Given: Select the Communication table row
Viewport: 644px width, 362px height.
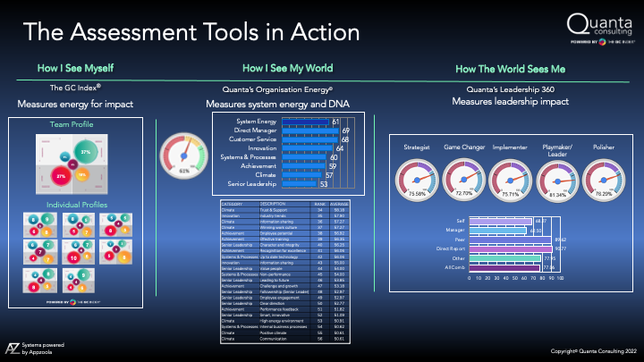Looking at the screenshot, I should coord(285,339).
